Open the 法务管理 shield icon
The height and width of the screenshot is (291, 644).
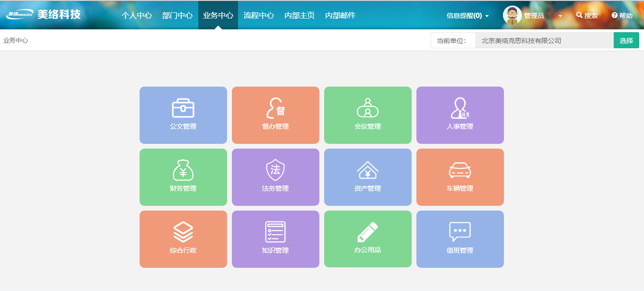coord(275,170)
